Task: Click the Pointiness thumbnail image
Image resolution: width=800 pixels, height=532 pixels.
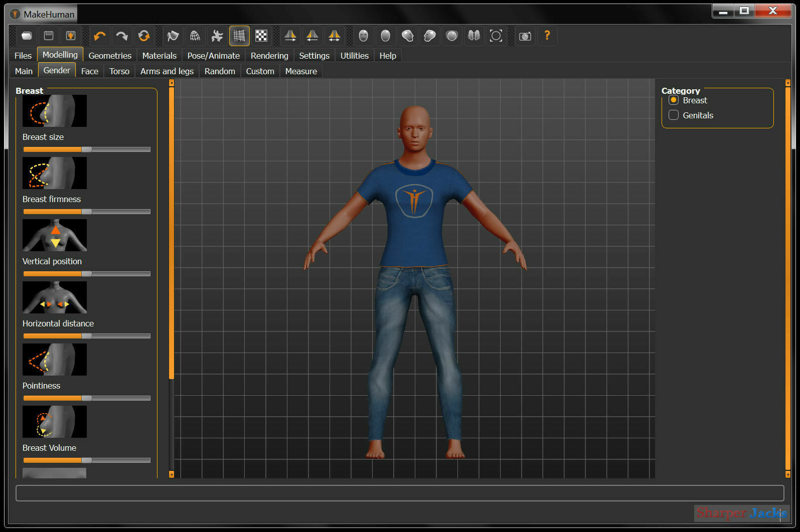Action: pos(55,360)
